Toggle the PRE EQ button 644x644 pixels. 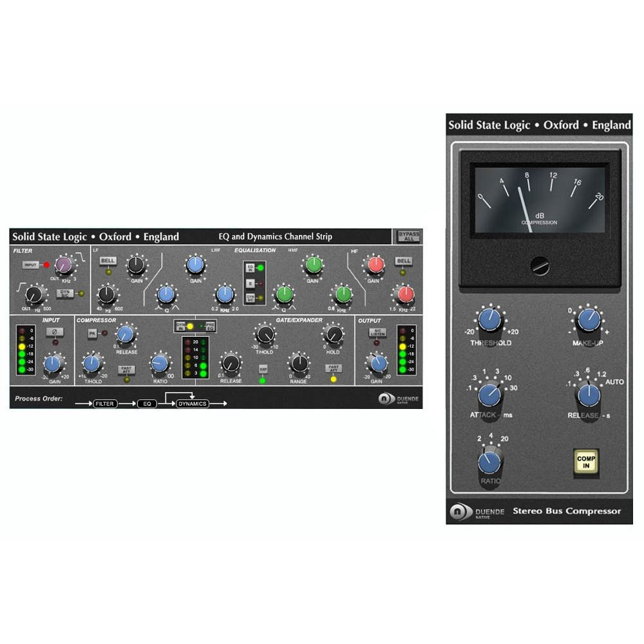211,327
